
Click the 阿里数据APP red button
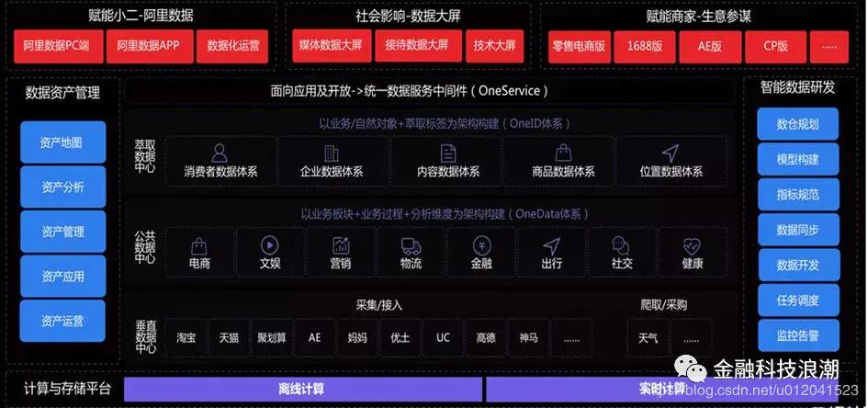[x=149, y=47]
